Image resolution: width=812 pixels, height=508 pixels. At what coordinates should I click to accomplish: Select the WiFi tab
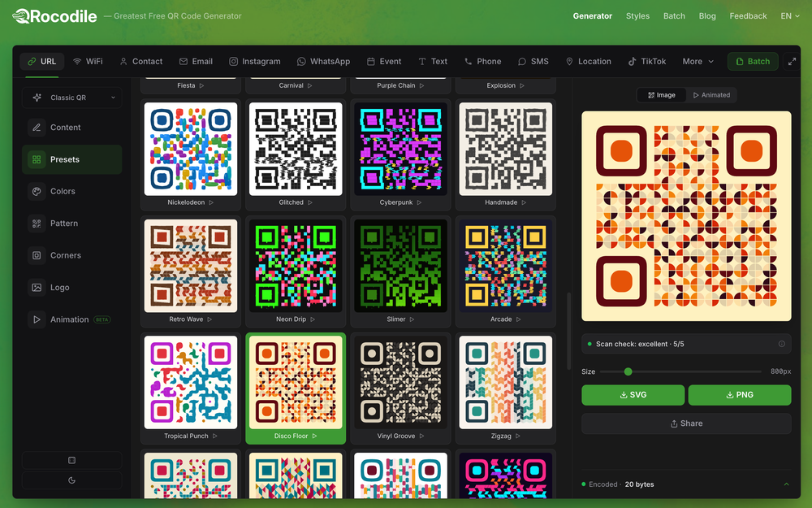[88, 62]
